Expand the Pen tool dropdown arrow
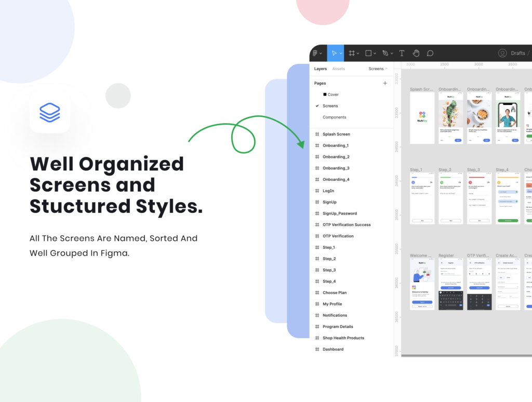This screenshot has width=532, height=402. click(x=391, y=53)
